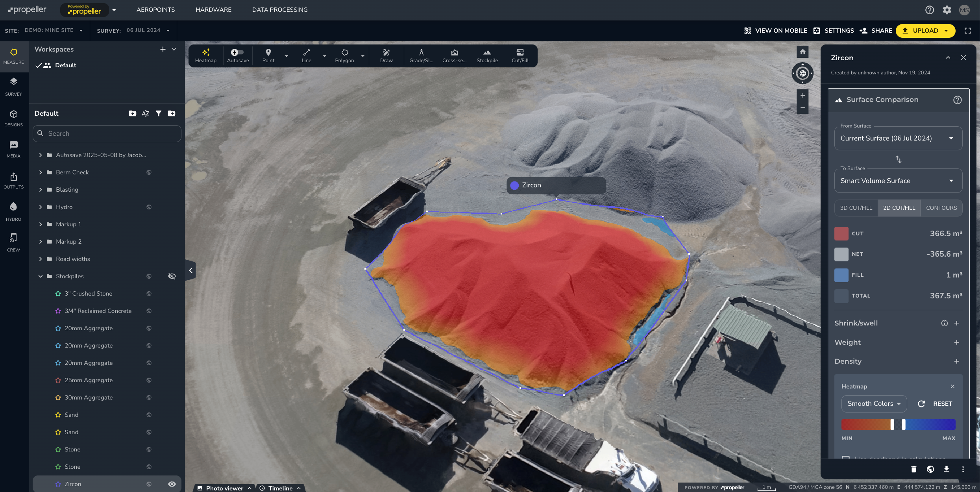Open the AeroPoints menu
The image size is (980, 492).
155,10
